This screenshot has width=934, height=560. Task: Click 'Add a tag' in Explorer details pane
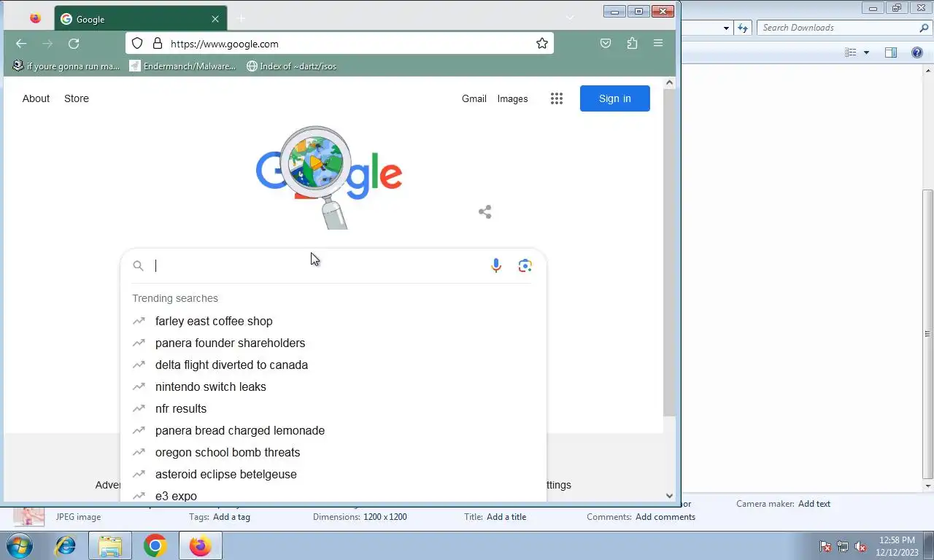click(x=231, y=517)
